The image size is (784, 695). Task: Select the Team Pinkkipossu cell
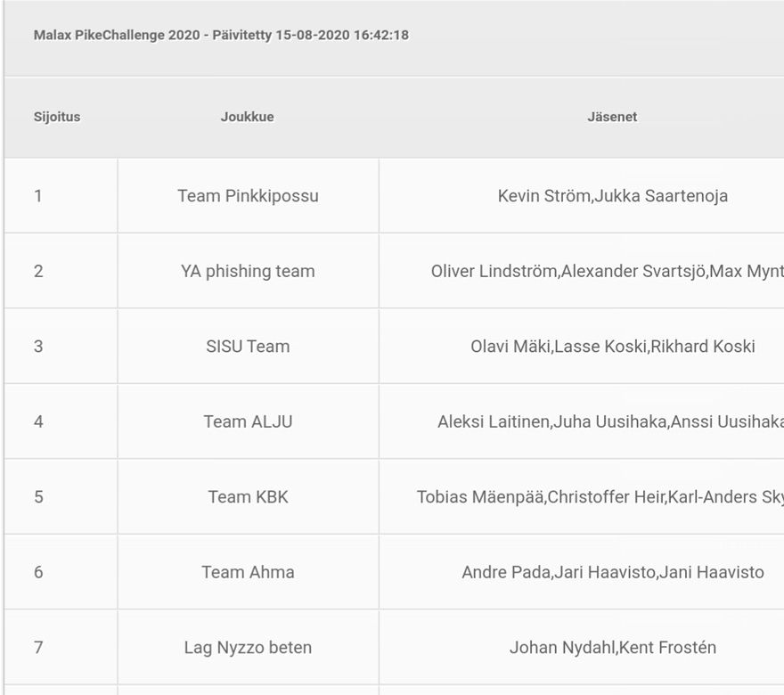pyautogui.click(x=248, y=196)
